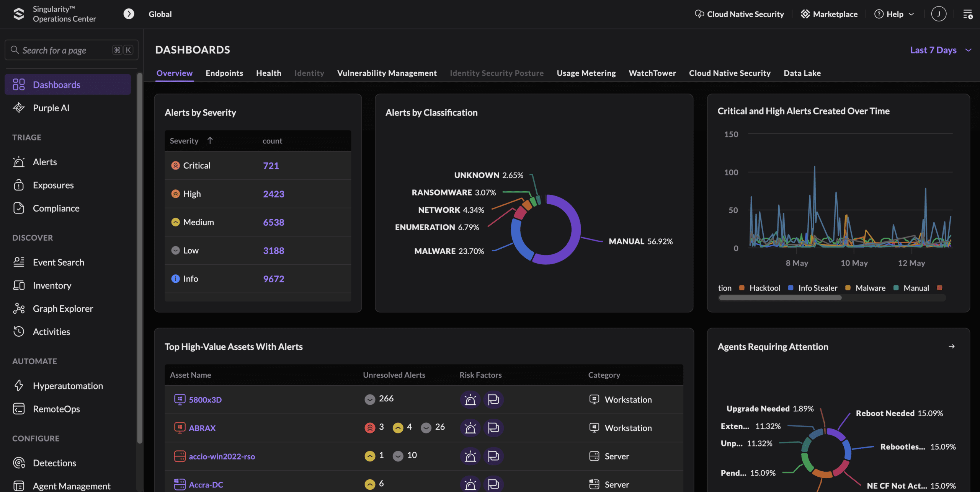980x492 pixels.
Task: Switch to the Data Lake tab
Action: (x=802, y=73)
